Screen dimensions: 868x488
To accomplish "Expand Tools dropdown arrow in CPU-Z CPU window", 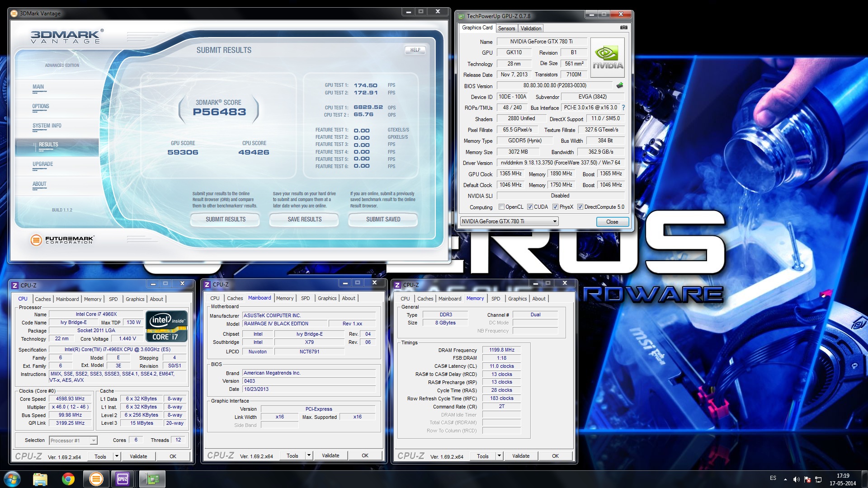I will [x=117, y=456].
